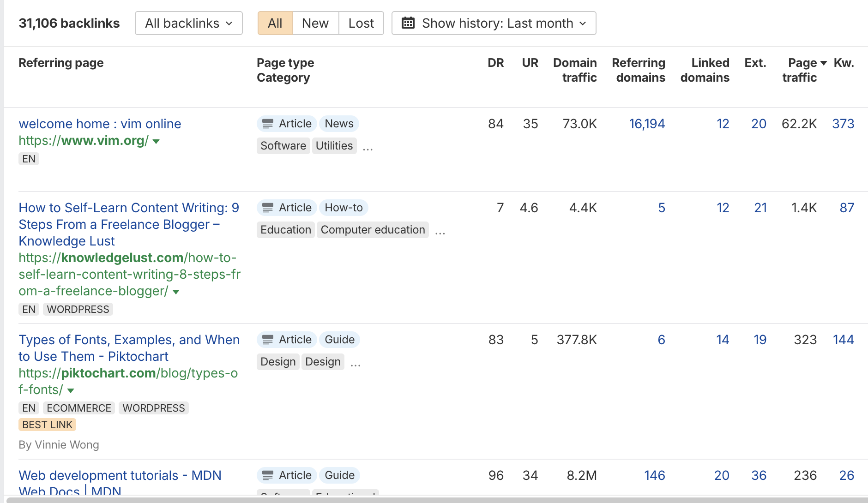Viewport: 868px width, 503px height.
Task: Click the calendar icon beside Show history
Action: click(408, 23)
